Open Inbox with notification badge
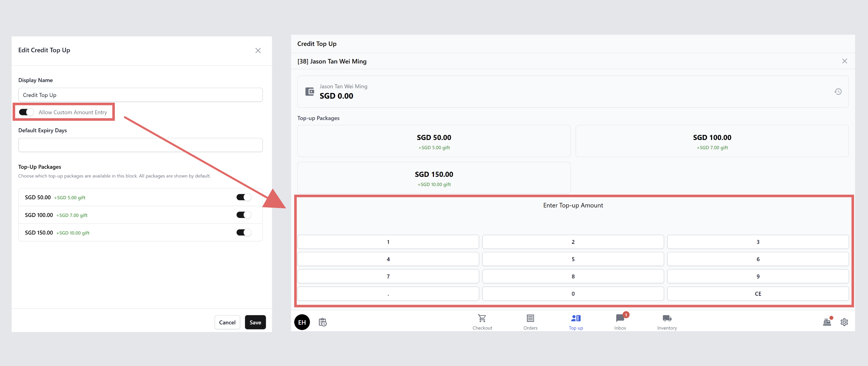This screenshot has width=868, height=366. click(620, 322)
